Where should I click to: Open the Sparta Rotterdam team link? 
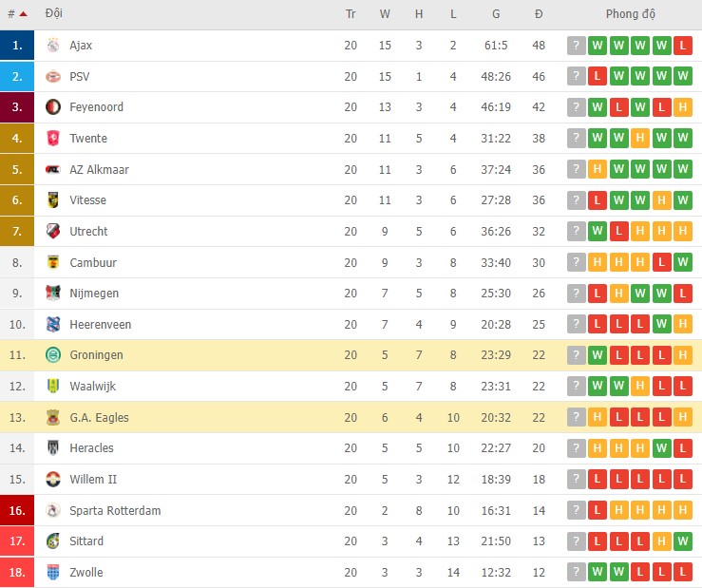tap(115, 511)
